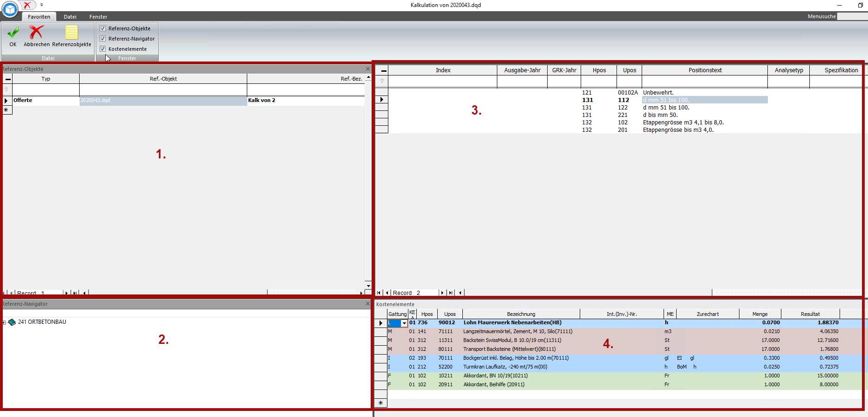Disable the Kostenelemente checkbox
The width and height of the screenshot is (868, 417).
[103, 49]
